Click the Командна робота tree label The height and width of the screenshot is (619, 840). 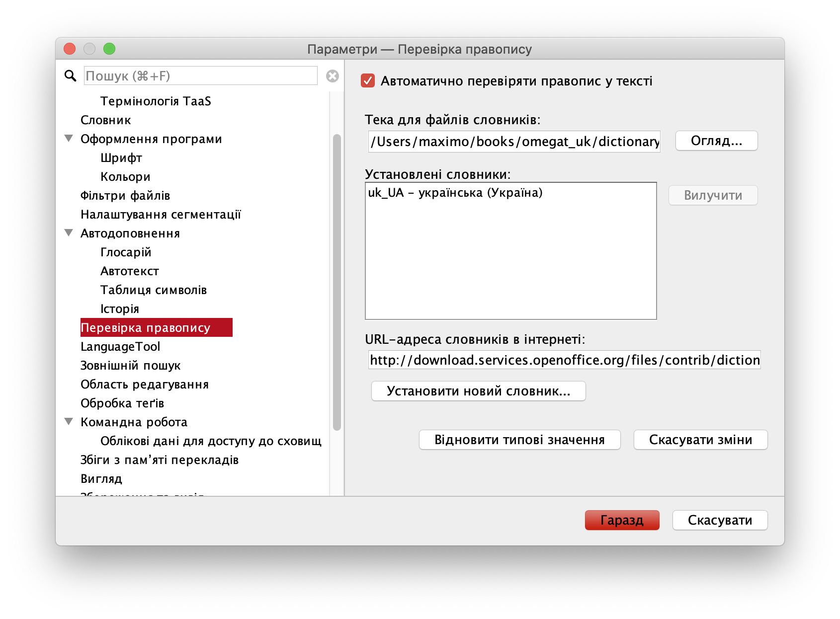coord(134,422)
